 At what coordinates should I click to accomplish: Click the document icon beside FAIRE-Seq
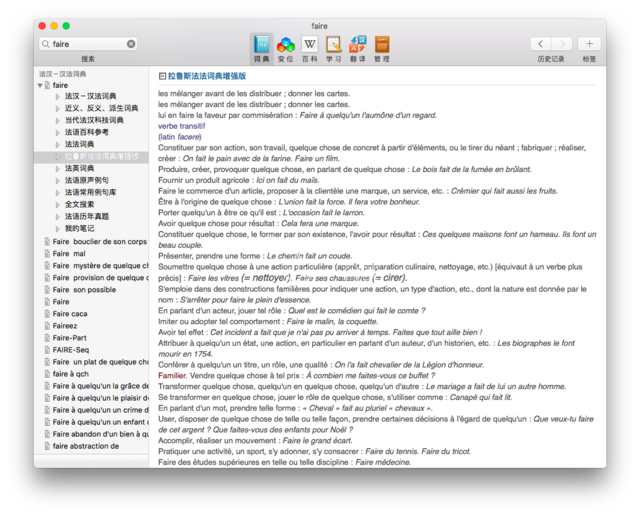[47, 350]
